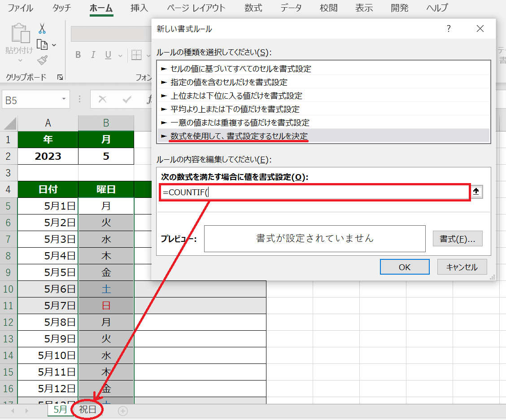Click the Copy icon in clipboard group
The height and width of the screenshot is (420, 506).
tap(42, 44)
